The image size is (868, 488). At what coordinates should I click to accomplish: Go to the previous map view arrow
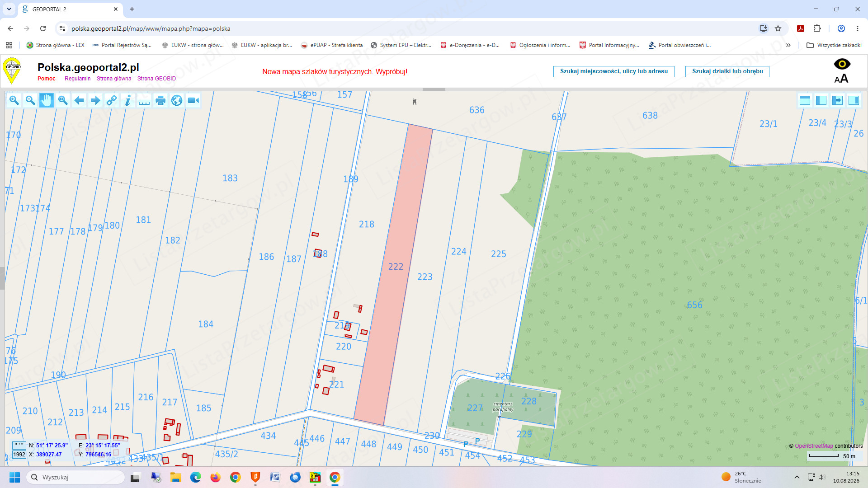[x=79, y=100]
